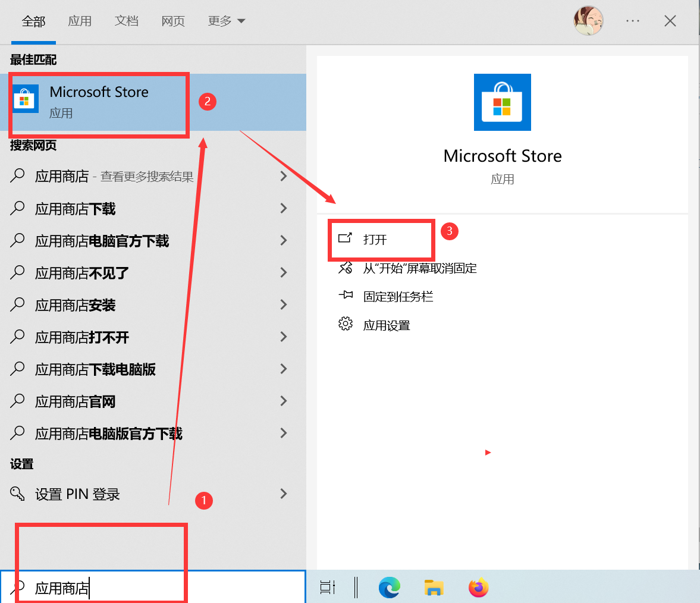Expand arrow for 应用商店打不开 suggestion

(284, 337)
